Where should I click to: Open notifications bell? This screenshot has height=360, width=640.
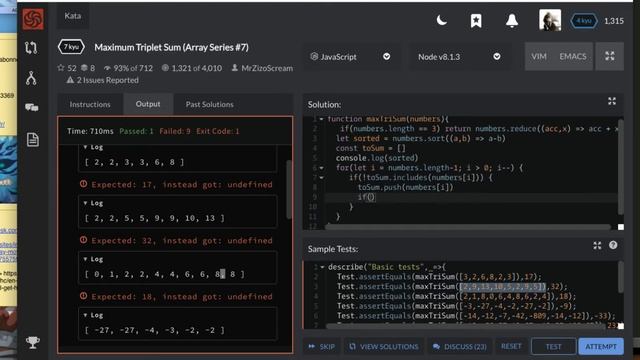tap(512, 20)
